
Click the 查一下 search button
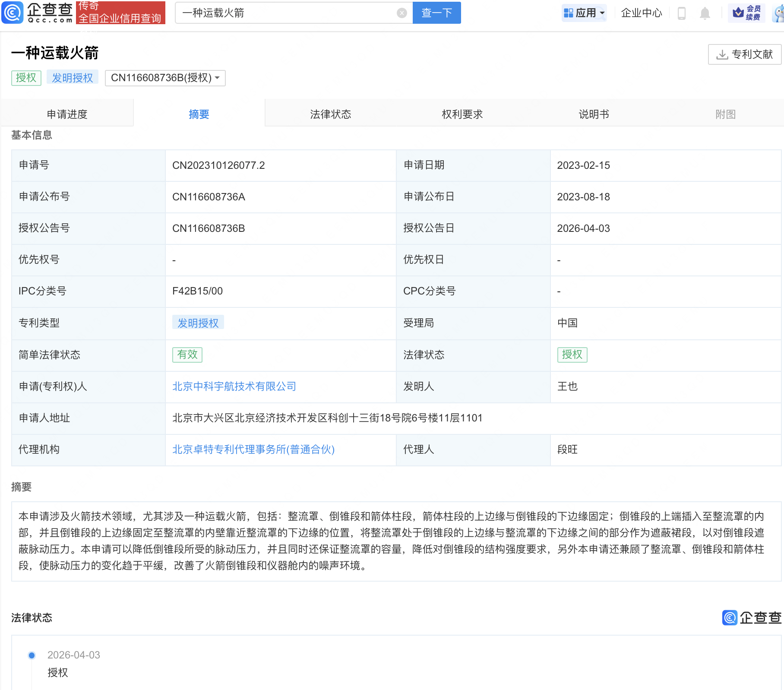[436, 13]
